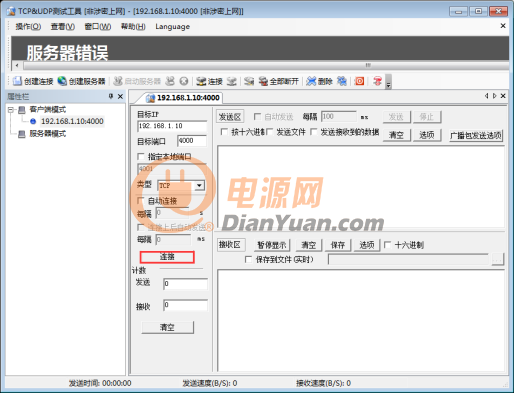Close the 192.168.1.10:4000 tab with X
Viewport: 515px width, 394px height.
click(503, 96)
